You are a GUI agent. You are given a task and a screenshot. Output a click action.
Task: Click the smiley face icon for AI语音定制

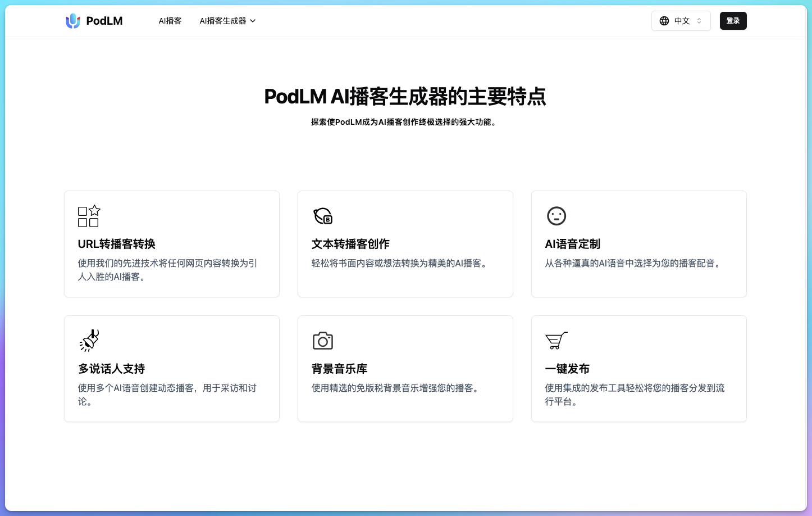click(x=556, y=216)
